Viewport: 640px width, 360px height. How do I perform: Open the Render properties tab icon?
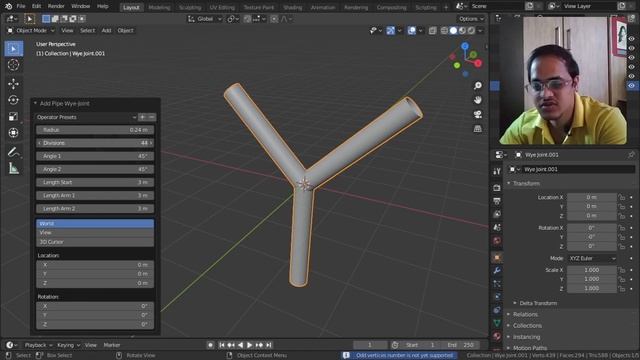pyautogui.click(x=497, y=187)
